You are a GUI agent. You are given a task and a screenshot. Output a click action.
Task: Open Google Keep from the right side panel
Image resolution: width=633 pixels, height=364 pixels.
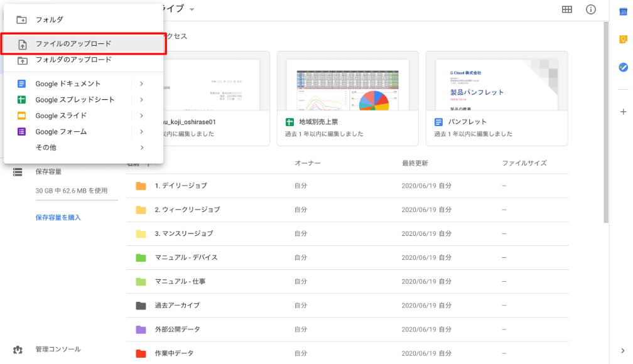pos(624,39)
